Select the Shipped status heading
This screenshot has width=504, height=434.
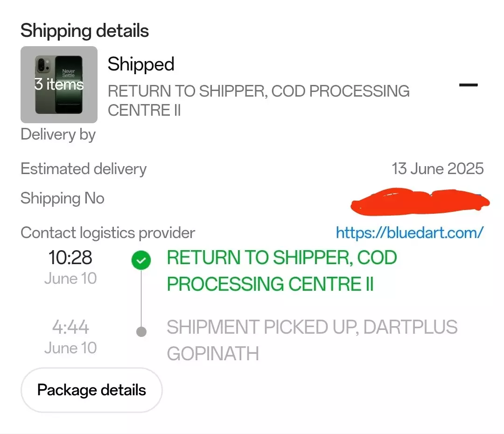point(141,64)
